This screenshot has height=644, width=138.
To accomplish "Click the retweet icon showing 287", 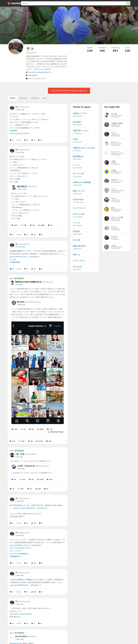I will point(19,489).
